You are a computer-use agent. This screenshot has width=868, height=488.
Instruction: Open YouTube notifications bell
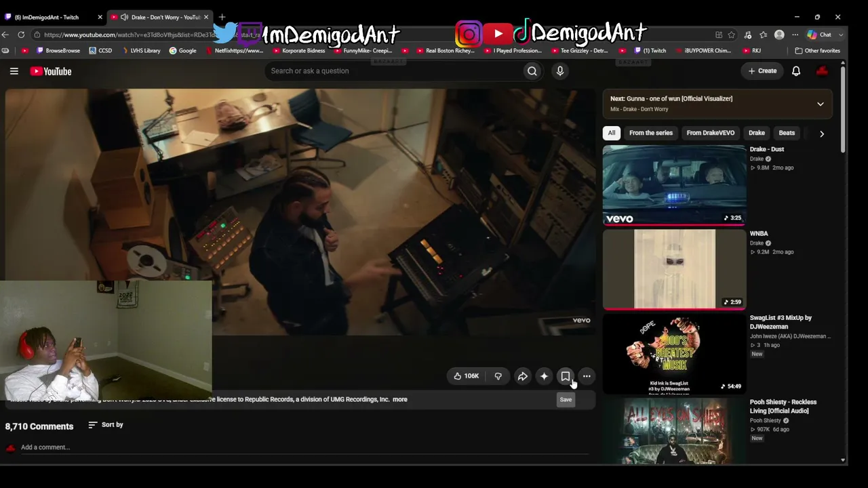coord(796,71)
